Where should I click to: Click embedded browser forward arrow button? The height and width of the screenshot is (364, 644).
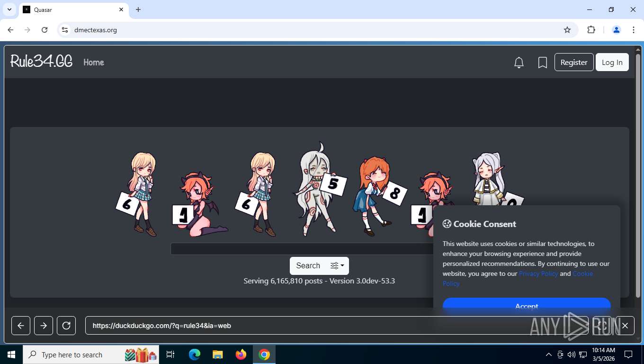click(44, 326)
